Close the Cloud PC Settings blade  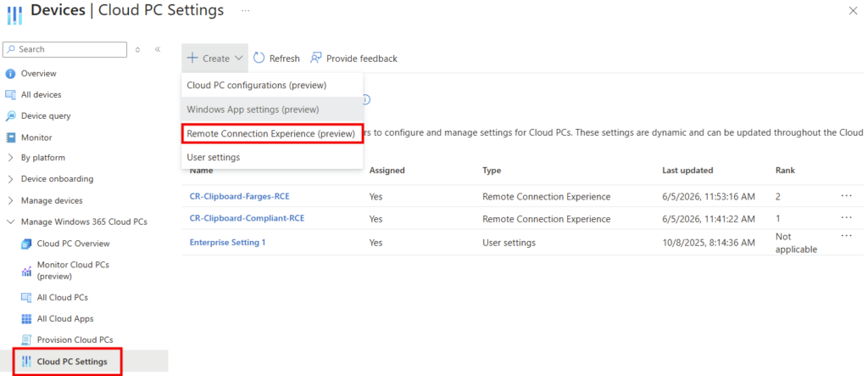tap(854, 10)
